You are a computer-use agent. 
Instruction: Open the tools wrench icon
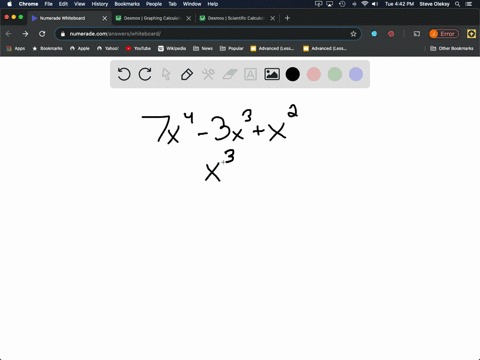[208, 74]
